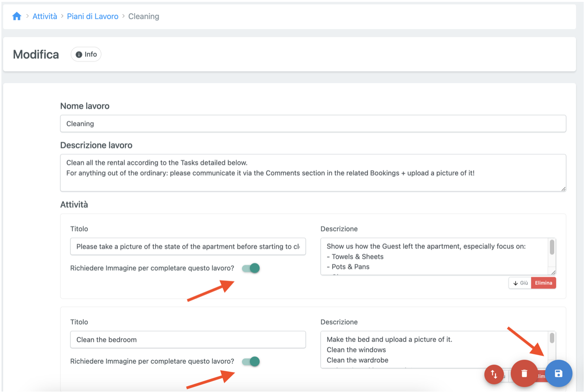
Task: Toggle image requirement for first activity
Action: coord(251,268)
